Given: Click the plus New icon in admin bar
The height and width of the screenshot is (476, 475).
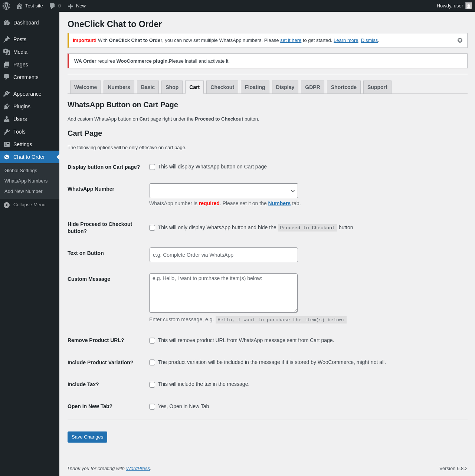Looking at the screenshot, I should 70,6.
